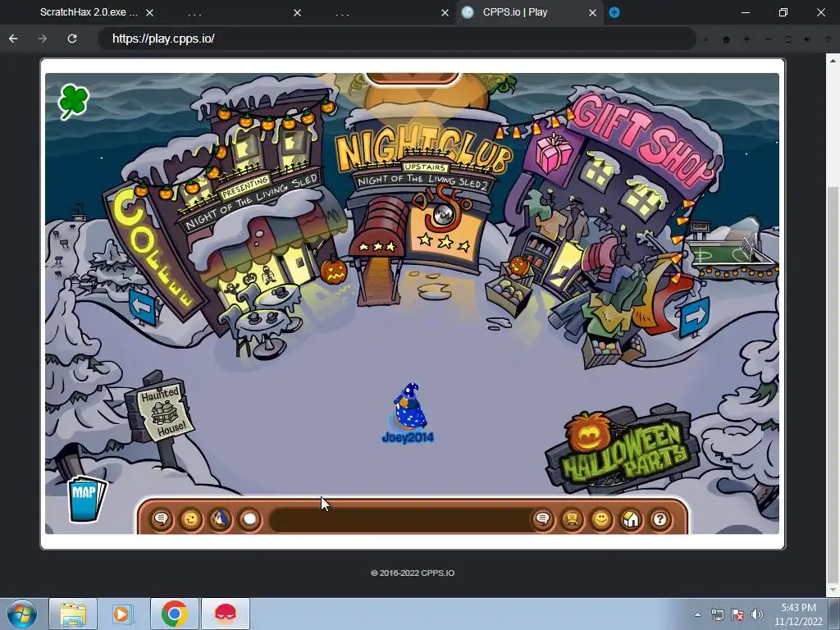Image resolution: width=840 pixels, height=630 pixels.
Task: Open the player card badge icon
Action: [x=572, y=519]
